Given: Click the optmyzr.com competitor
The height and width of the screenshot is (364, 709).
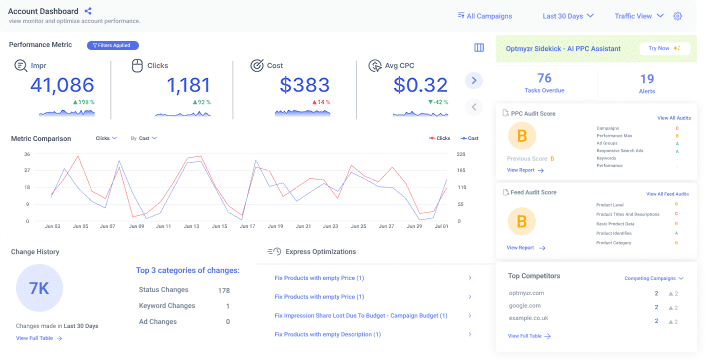Looking at the screenshot, I should point(526,293).
